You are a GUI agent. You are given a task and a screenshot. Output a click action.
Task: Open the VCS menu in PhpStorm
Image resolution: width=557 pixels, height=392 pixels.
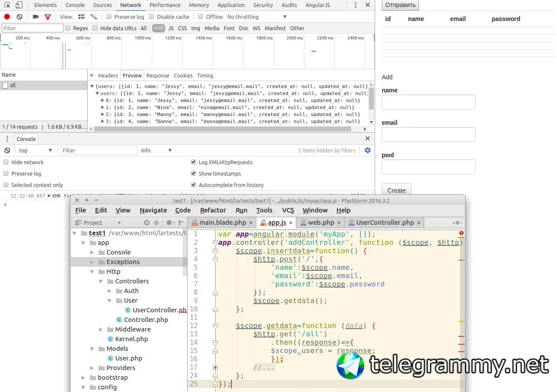(x=288, y=210)
